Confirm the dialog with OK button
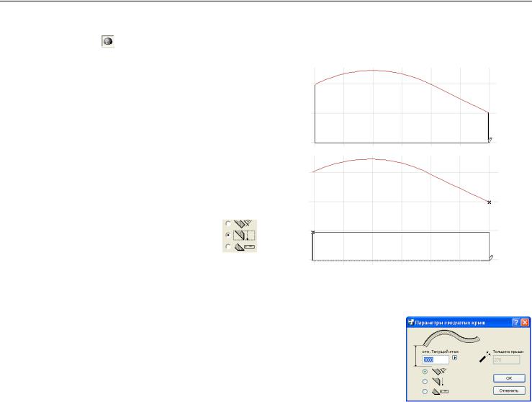The image size is (532, 402). pyautogui.click(x=509, y=378)
